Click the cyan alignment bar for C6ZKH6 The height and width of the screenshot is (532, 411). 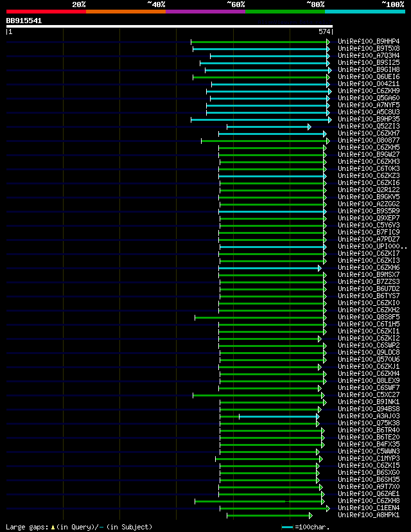tap(270, 269)
